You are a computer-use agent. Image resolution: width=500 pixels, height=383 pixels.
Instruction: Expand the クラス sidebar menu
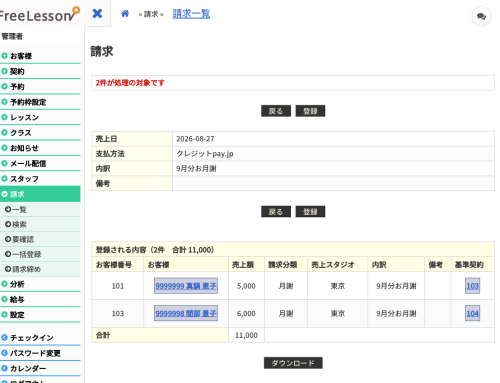tap(40, 133)
